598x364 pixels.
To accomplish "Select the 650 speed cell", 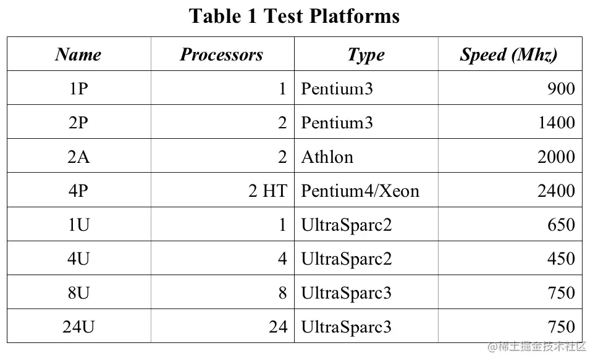I will (x=560, y=225).
